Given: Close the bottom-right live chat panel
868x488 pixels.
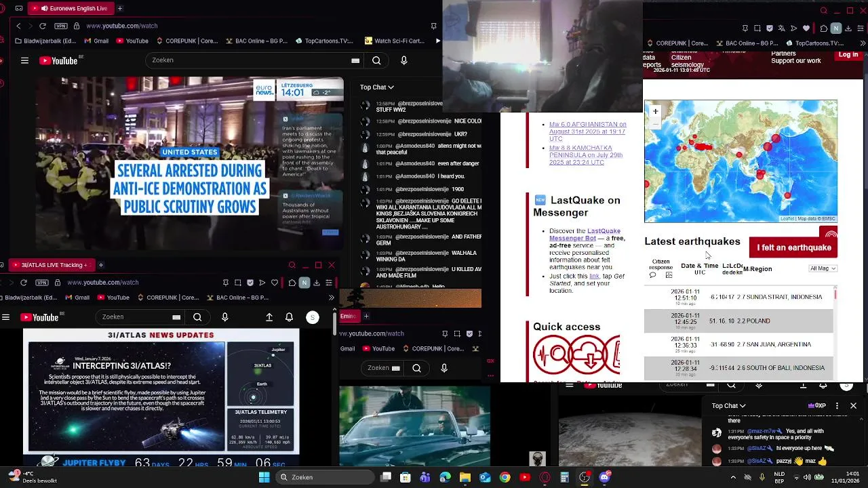Looking at the screenshot, I should point(853,406).
